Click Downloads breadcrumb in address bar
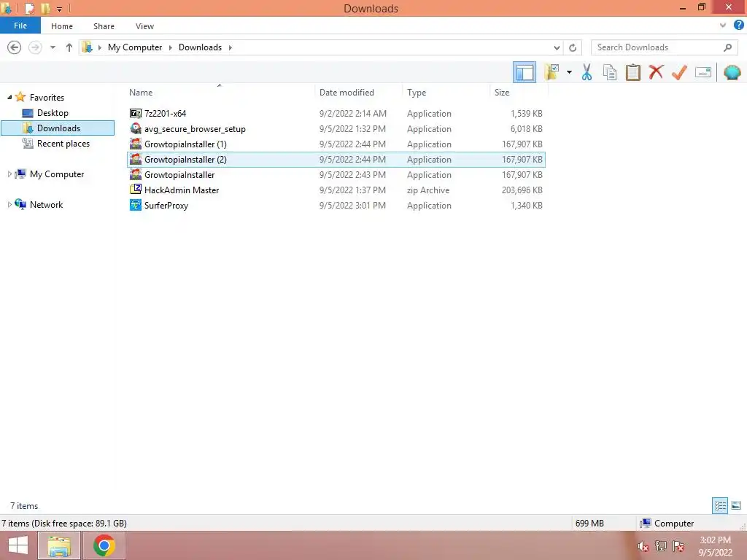This screenshot has height=560, width=747. 200,47
